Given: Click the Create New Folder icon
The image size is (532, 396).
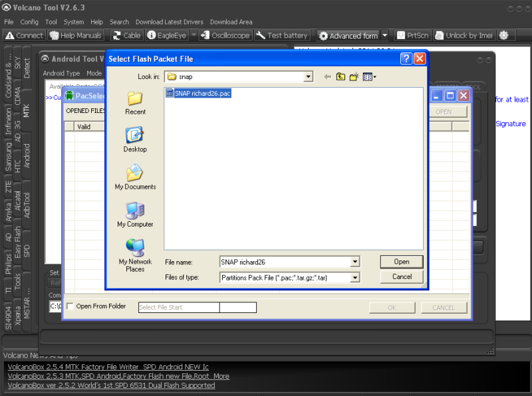Looking at the screenshot, I should [354, 77].
